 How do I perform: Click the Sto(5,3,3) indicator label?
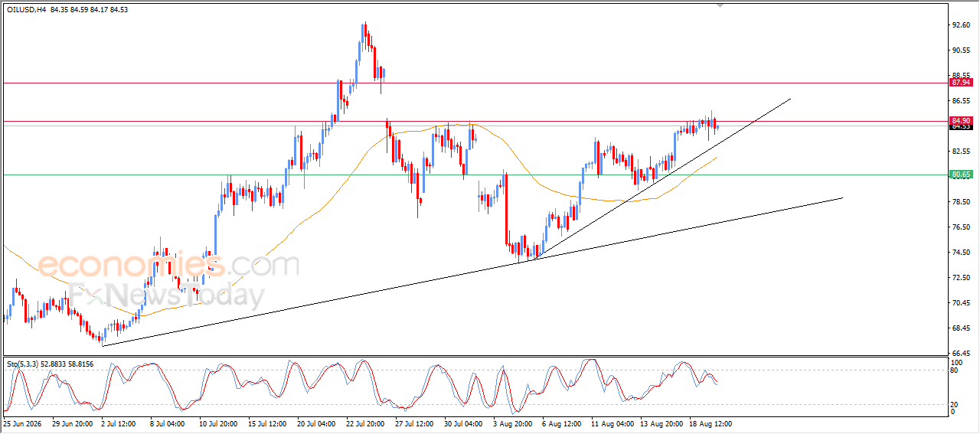pyautogui.click(x=23, y=364)
